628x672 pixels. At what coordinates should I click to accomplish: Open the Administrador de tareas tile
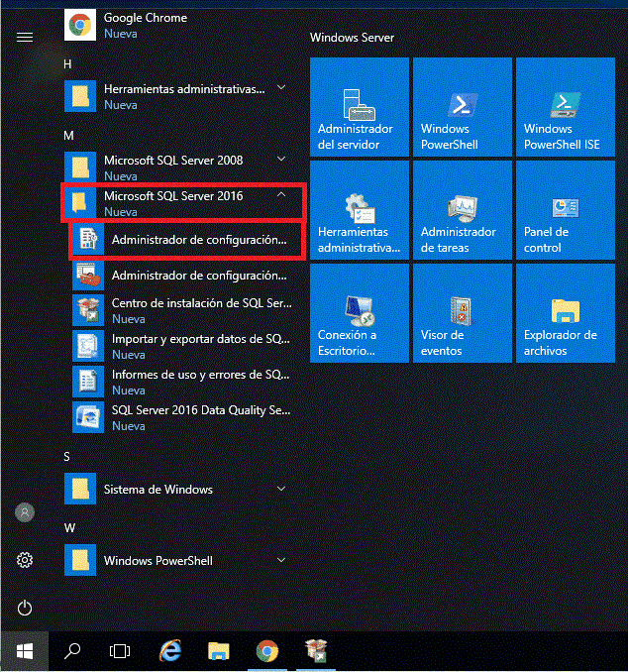[x=463, y=210]
